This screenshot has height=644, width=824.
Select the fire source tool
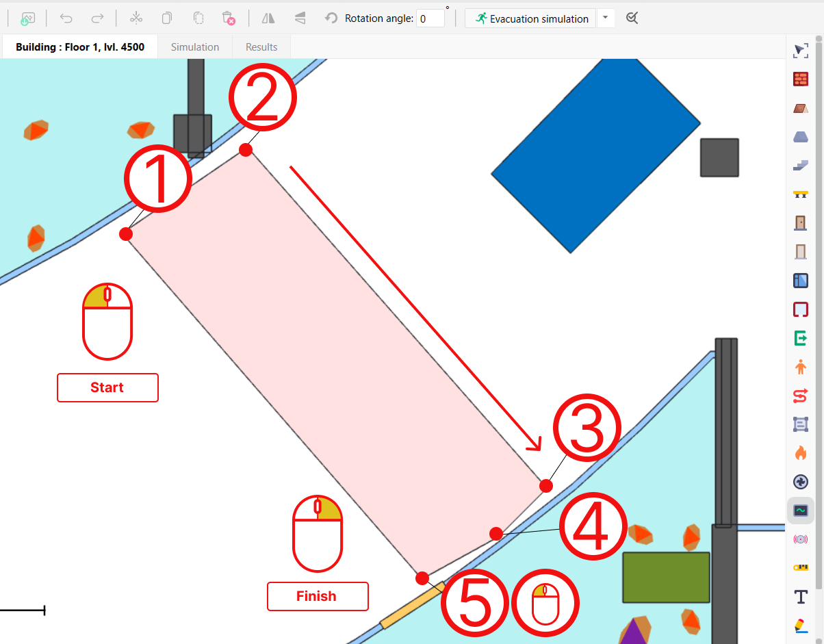click(x=801, y=453)
